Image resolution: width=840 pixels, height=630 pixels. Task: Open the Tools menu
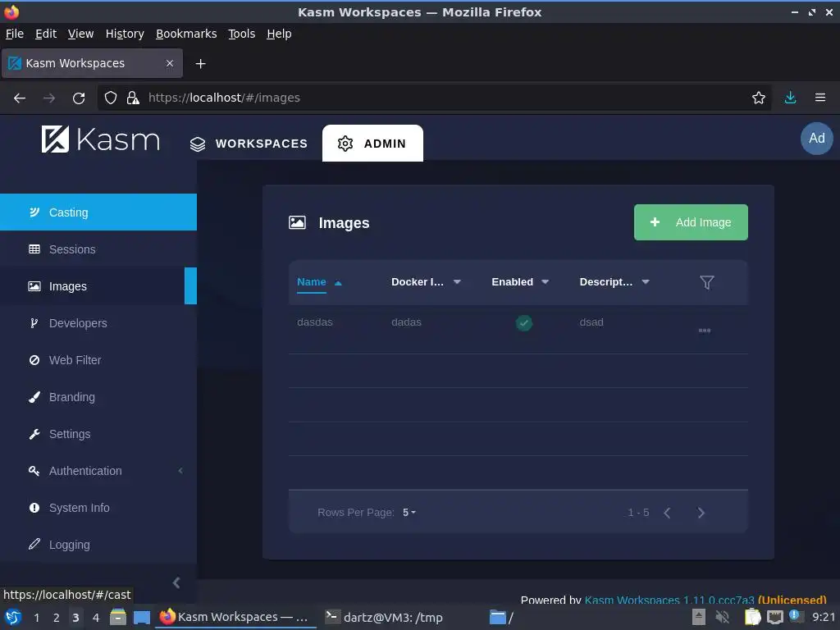tap(242, 34)
